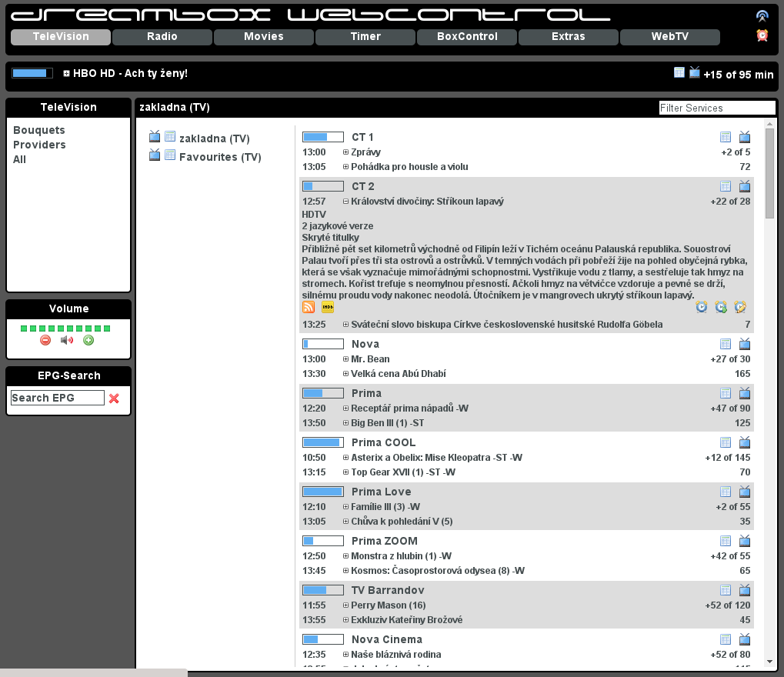The height and width of the screenshot is (677, 784).
Task: Switch to the TeleVision tab
Action: point(61,37)
